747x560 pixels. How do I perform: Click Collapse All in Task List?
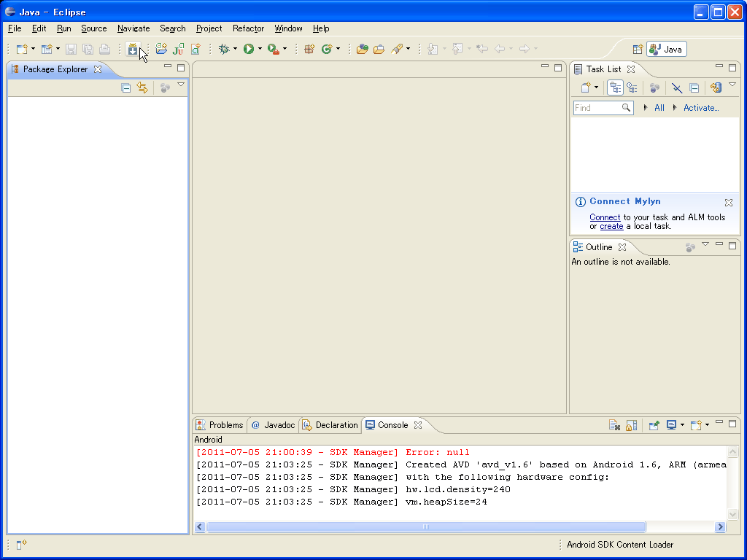tap(694, 87)
